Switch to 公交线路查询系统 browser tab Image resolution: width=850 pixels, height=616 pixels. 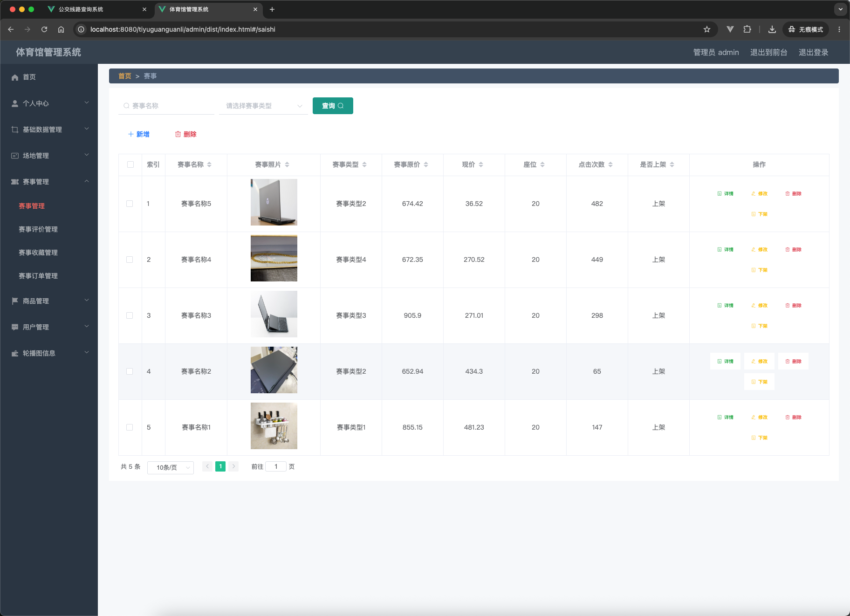(x=98, y=9)
